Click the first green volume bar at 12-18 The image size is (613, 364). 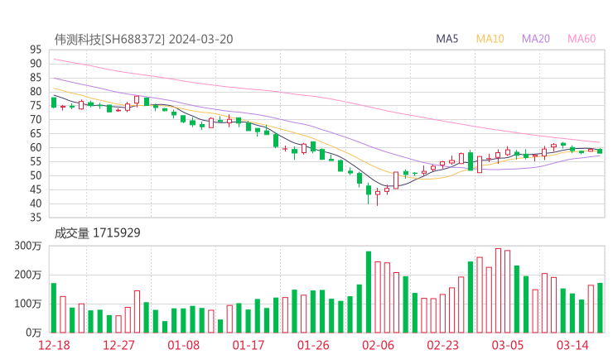tap(54, 308)
